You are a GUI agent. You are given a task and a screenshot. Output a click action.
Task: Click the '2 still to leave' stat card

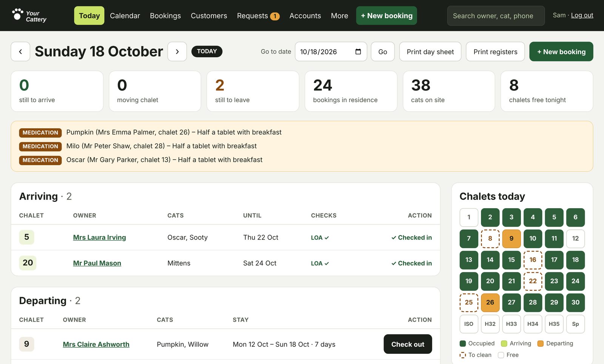pos(253,91)
